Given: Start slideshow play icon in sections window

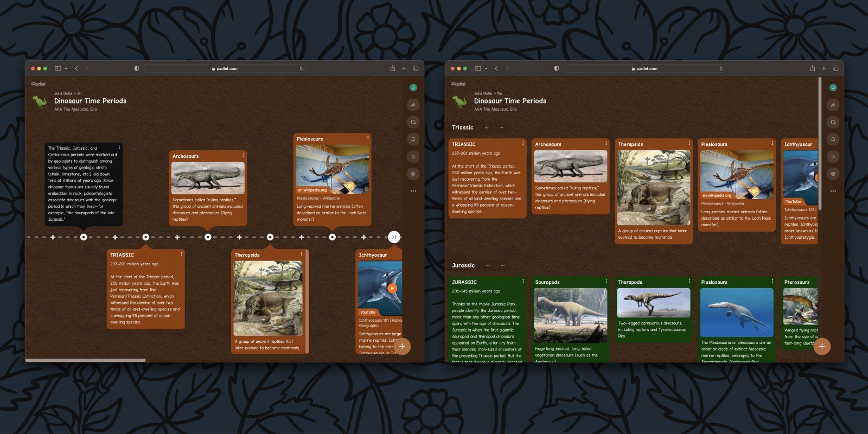Looking at the screenshot, I should point(833,157).
